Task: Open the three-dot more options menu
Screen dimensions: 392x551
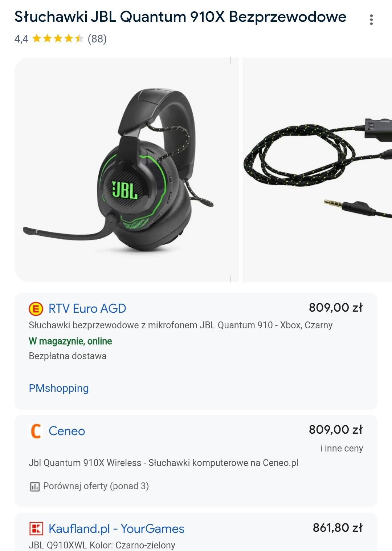Action: coord(371,20)
